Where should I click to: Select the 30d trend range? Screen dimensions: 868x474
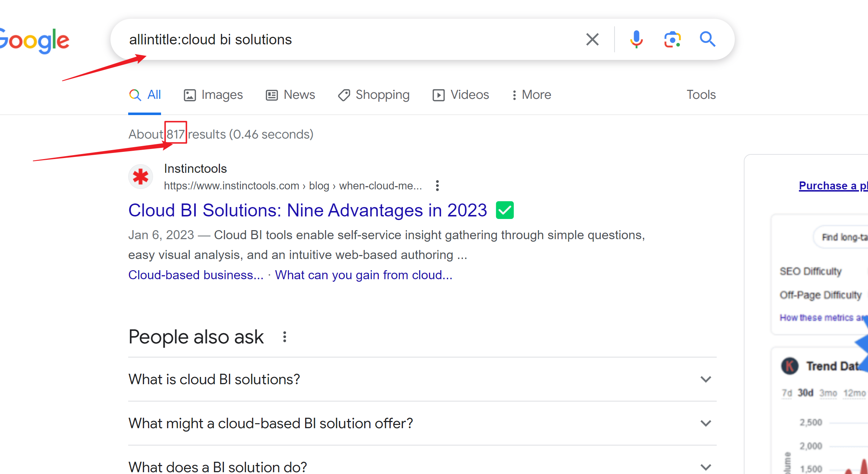pos(805,393)
